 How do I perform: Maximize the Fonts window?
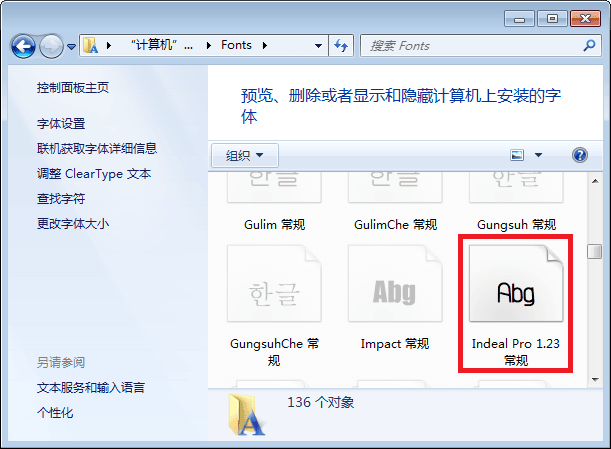point(552,19)
